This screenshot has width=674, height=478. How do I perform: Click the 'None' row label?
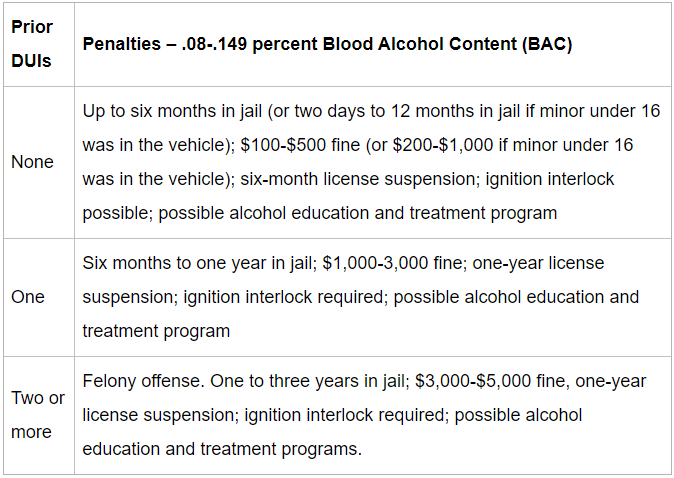(x=32, y=162)
